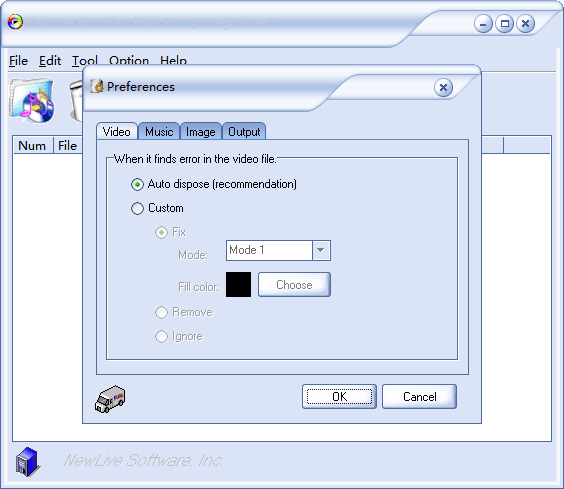Click the delivery truck icon in Preferences
Screen dimensions: 564x489
click(110, 399)
